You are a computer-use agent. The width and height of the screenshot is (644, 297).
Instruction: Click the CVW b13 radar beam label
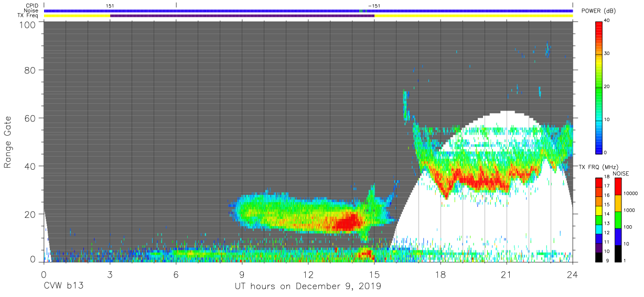[63, 287]
